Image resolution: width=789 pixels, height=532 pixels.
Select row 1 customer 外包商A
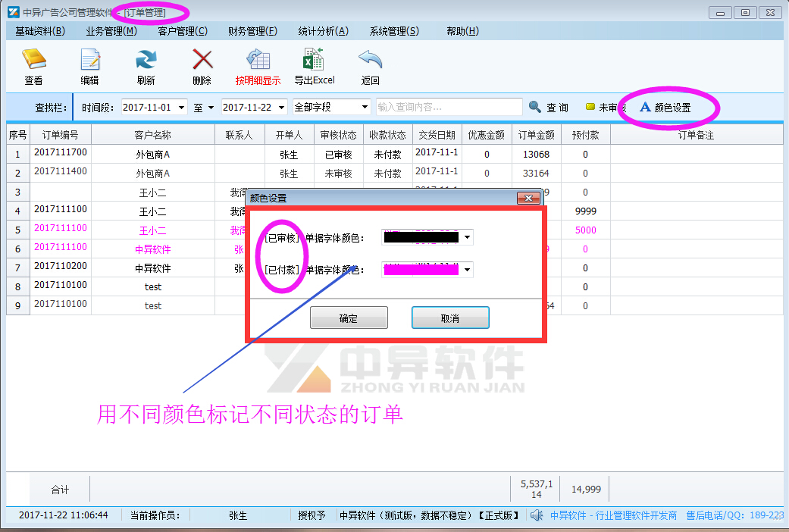click(x=153, y=155)
